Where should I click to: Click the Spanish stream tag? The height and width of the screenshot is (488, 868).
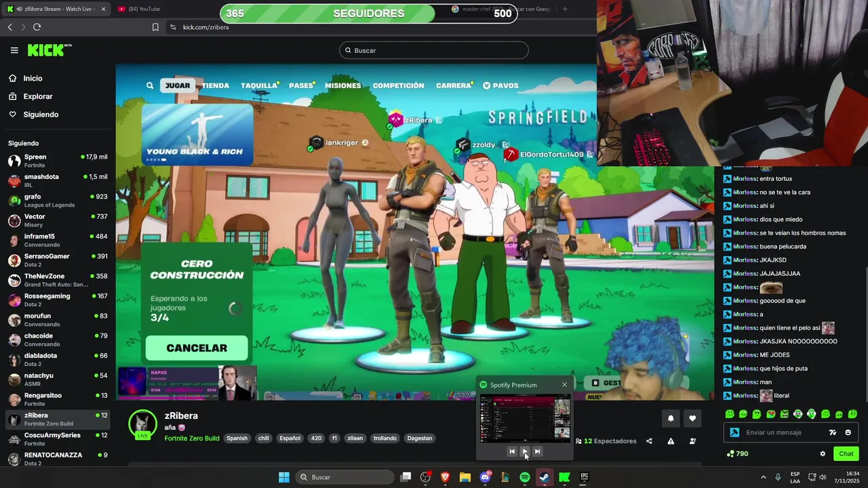pyautogui.click(x=237, y=438)
